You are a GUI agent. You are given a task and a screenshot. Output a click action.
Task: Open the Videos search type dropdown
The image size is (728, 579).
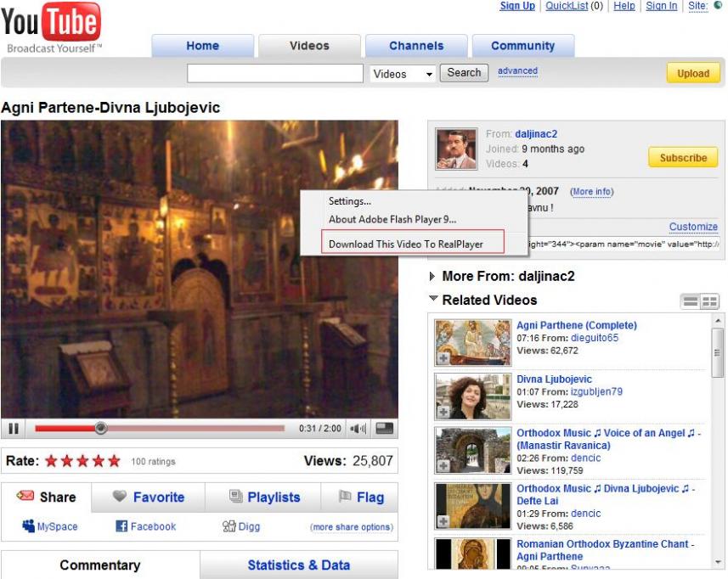tap(404, 74)
